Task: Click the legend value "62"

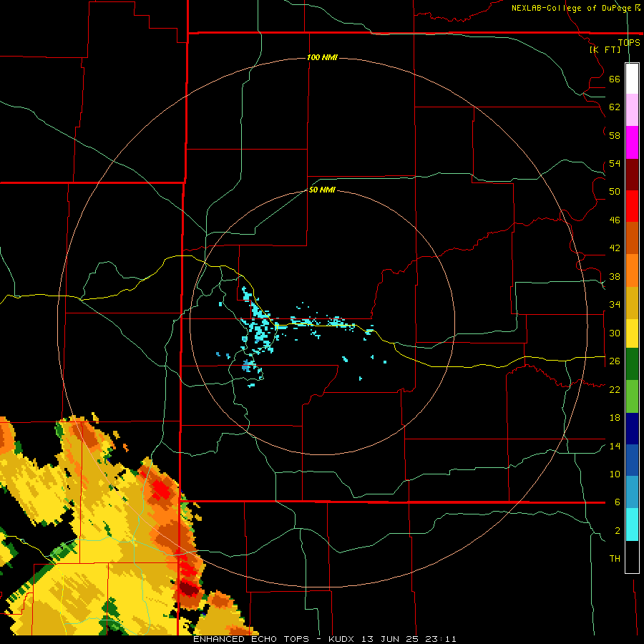Action: [615, 107]
